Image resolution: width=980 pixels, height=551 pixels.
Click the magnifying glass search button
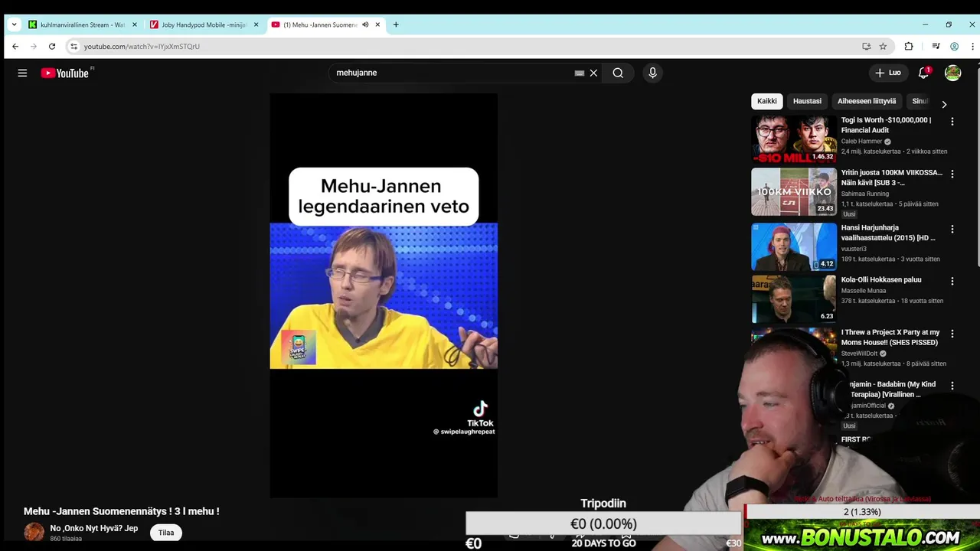point(618,73)
